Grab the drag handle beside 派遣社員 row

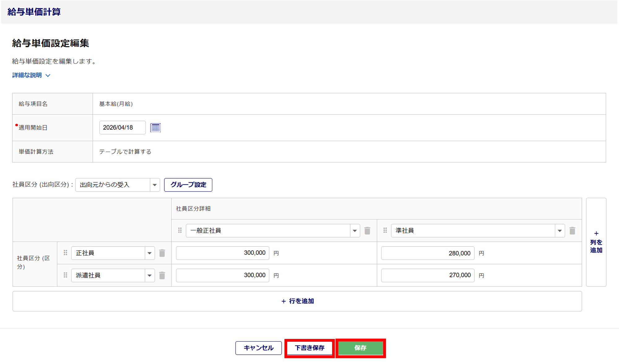(65, 275)
